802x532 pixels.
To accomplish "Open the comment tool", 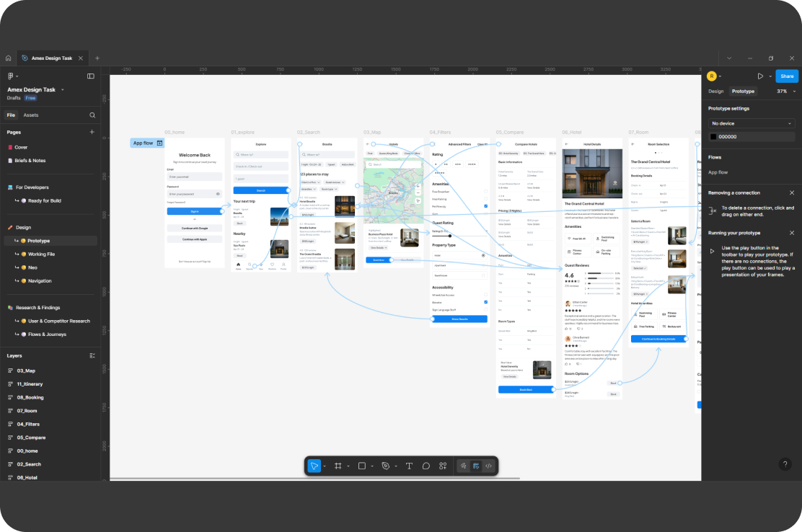I will tap(426, 466).
